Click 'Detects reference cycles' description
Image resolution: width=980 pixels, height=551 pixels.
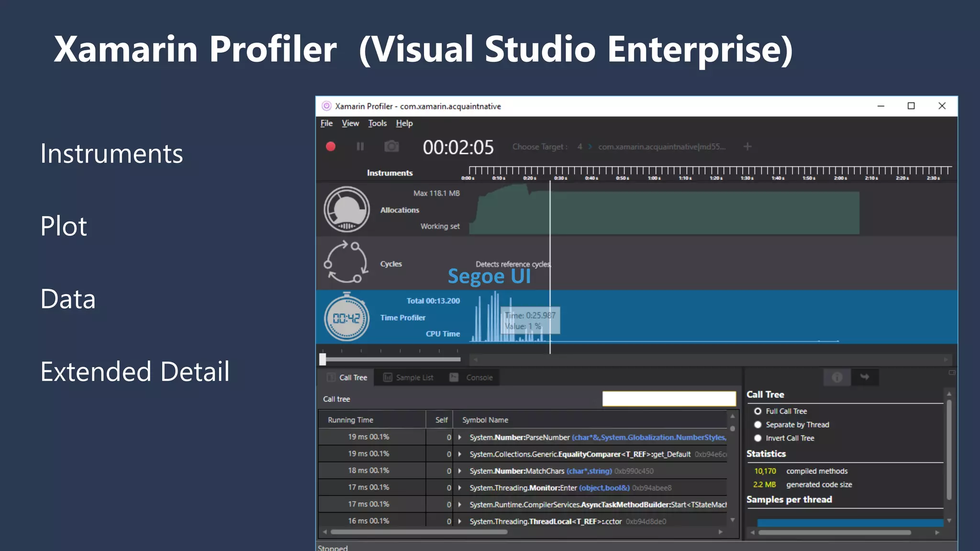coord(513,264)
